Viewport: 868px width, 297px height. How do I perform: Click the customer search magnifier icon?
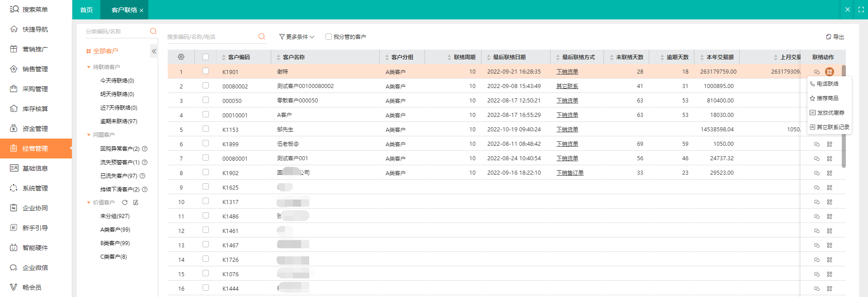[262, 37]
